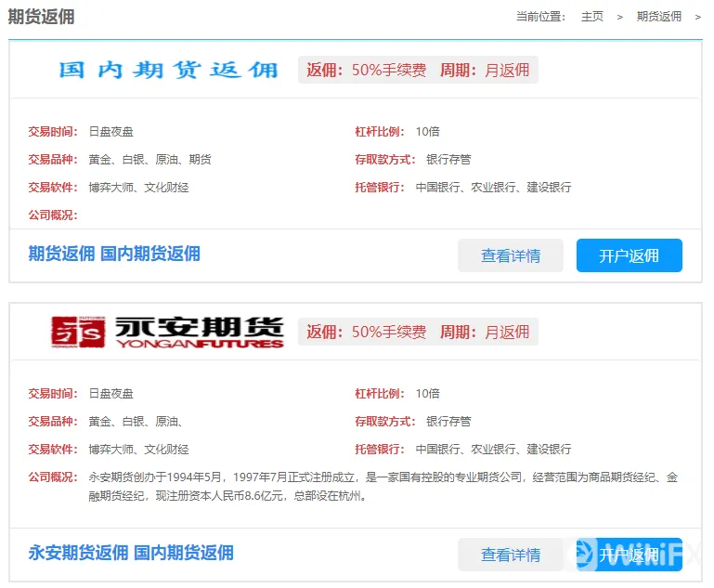Click 查看详情 for 永安期货 card
The height and width of the screenshot is (588, 714).
pos(511,555)
